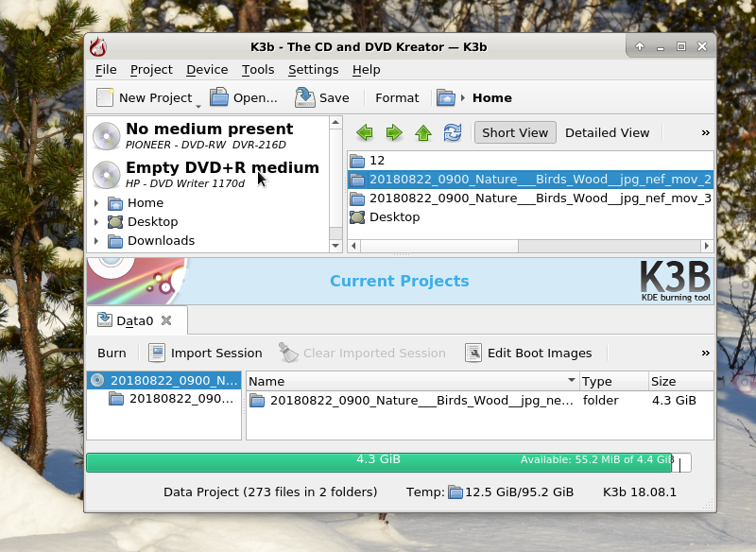This screenshot has width=756, height=552.
Task: Click the K3b 18.08.1 version text
Action: (640, 492)
